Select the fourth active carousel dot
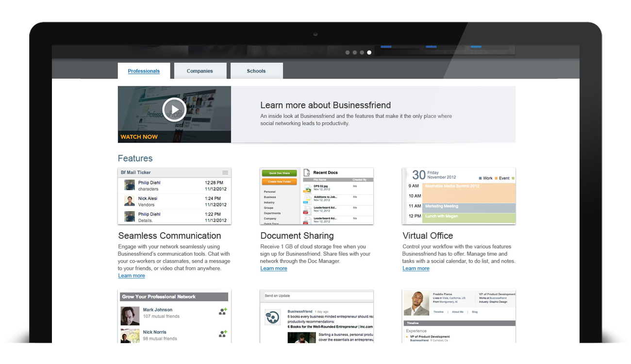Image resolution: width=631 pixels, height=364 pixels. (x=369, y=52)
